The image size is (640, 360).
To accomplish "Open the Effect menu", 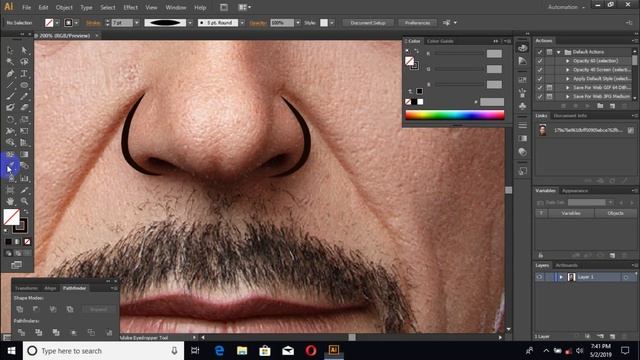I will click(131, 7).
